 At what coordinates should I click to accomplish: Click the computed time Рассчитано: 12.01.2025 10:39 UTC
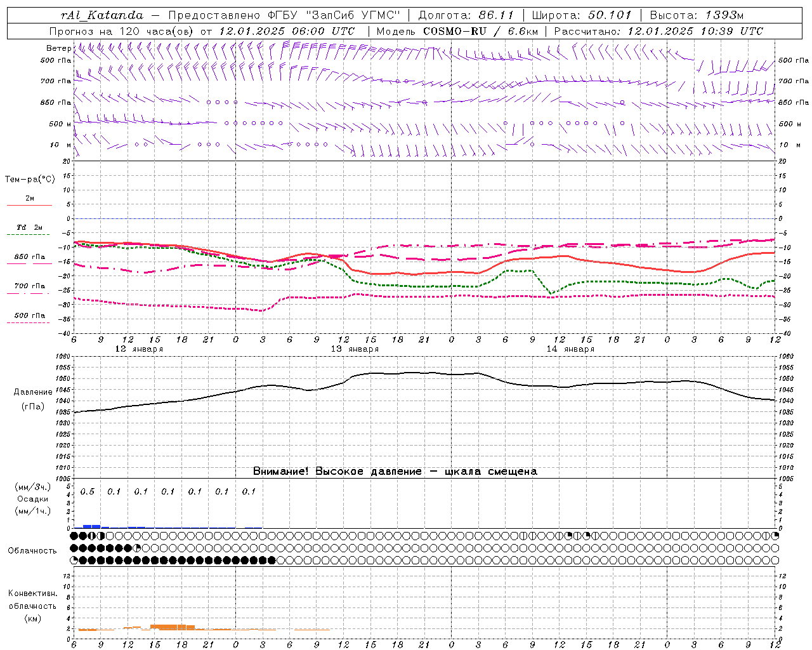tap(658, 31)
